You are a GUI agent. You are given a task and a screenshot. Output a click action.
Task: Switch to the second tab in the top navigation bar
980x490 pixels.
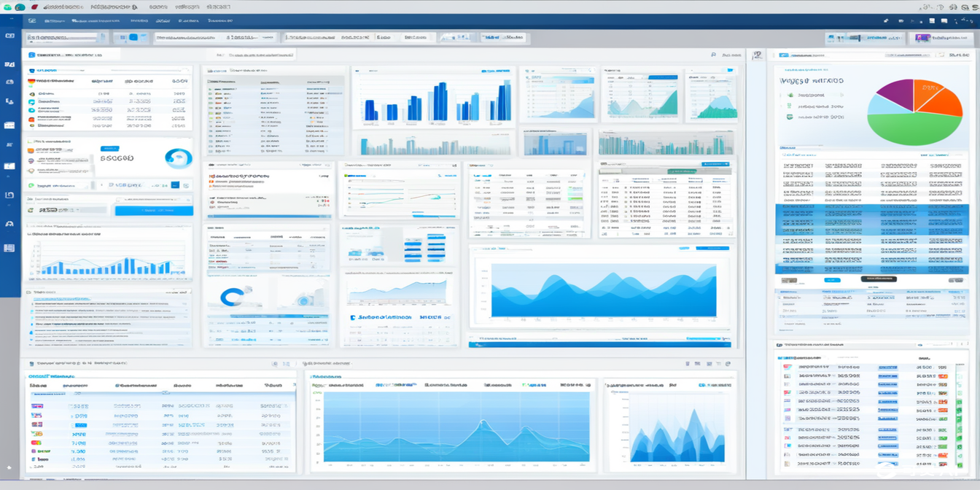[x=55, y=22]
